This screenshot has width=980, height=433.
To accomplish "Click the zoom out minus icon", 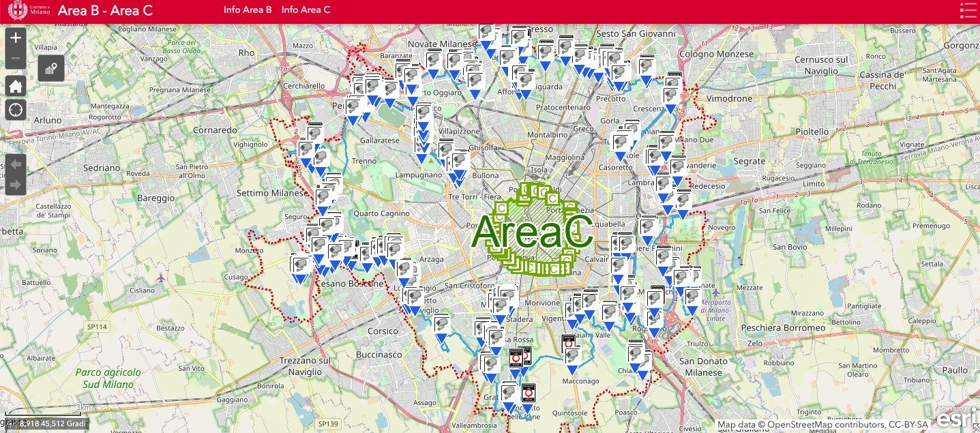I will point(15,58).
